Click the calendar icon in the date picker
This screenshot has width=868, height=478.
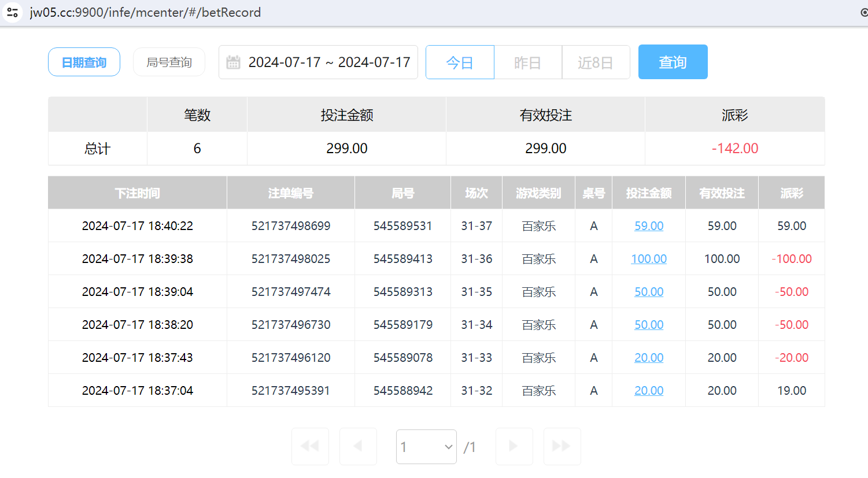click(x=233, y=62)
